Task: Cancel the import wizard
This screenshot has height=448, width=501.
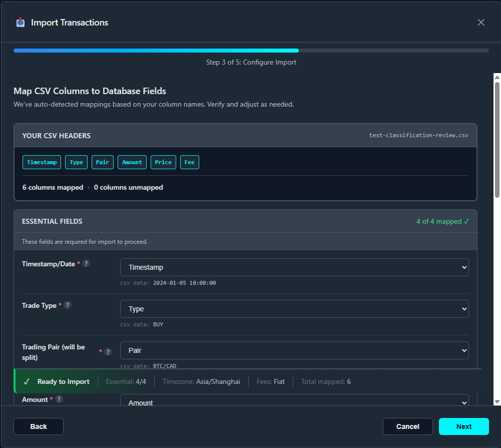Action: pos(407,426)
